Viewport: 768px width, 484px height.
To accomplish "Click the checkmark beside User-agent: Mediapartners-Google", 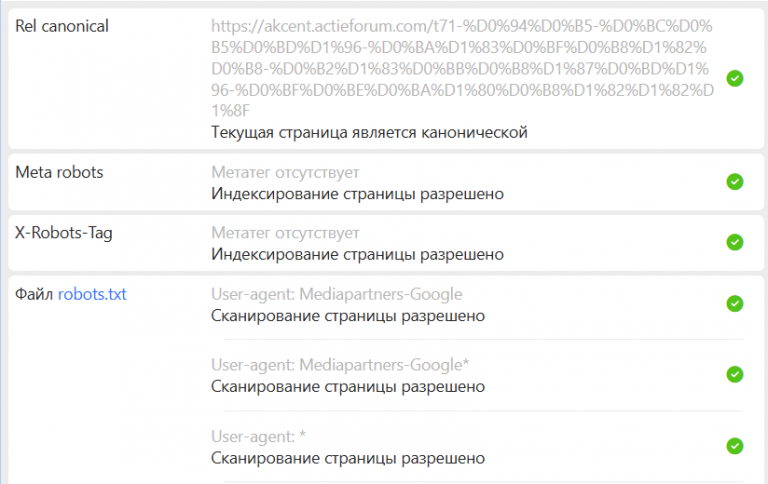I will [x=735, y=304].
